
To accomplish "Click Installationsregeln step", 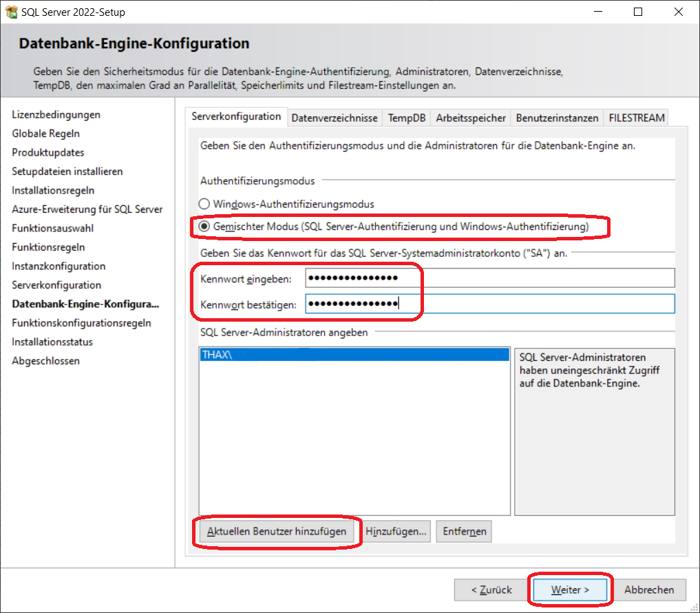I will pyautogui.click(x=53, y=190).
